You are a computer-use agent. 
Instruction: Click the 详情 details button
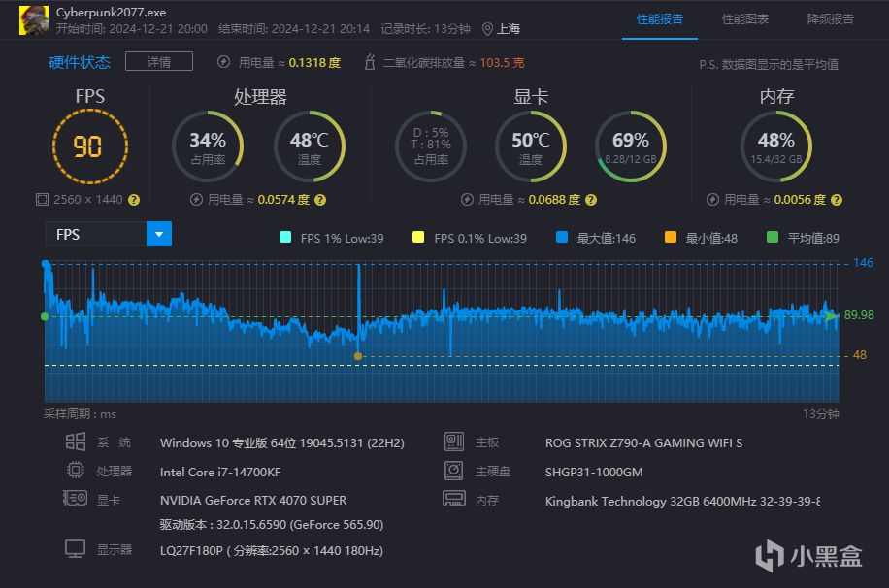[x=159, y=61]
